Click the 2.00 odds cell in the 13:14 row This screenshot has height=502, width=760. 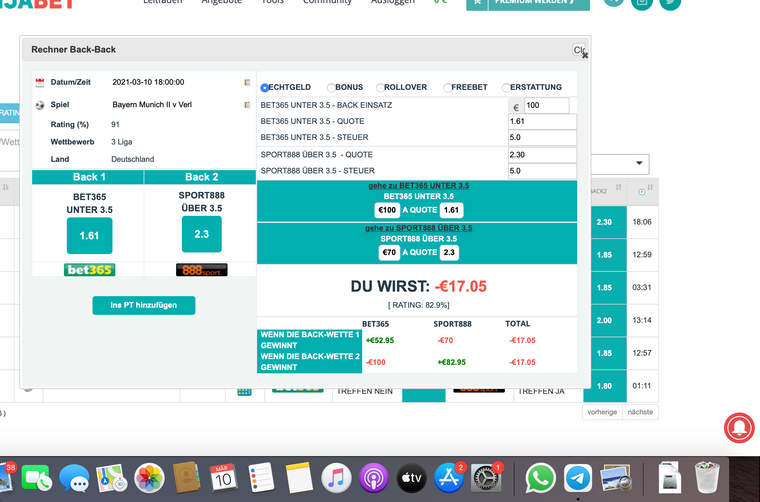pyautogui.click(x=605, y=320)
